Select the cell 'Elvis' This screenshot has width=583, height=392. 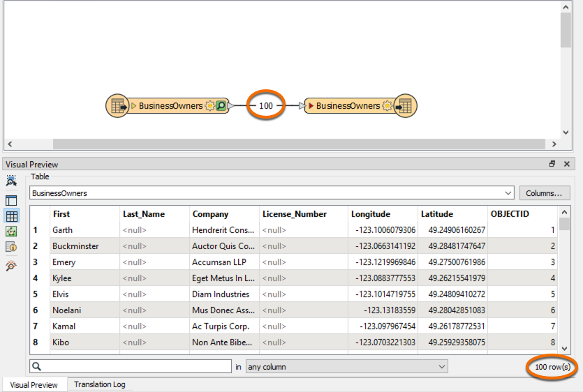pyautogui.click(x=85, y=294)
